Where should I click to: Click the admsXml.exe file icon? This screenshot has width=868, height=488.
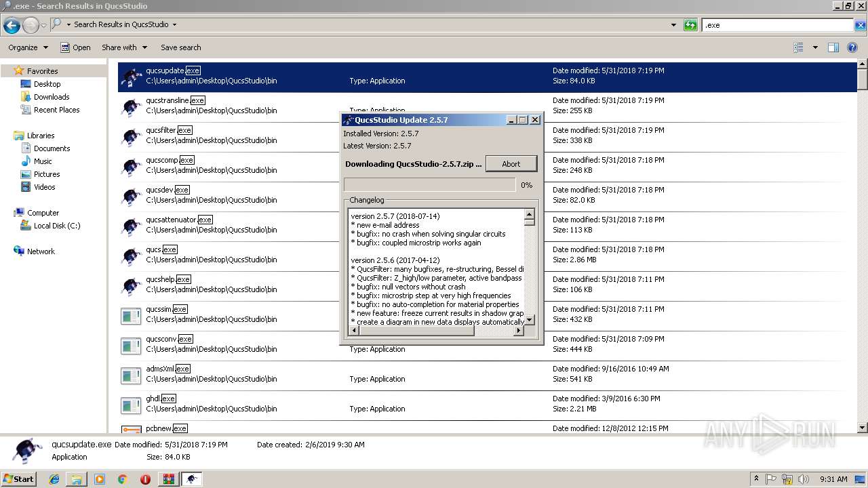tap(131, 375)
